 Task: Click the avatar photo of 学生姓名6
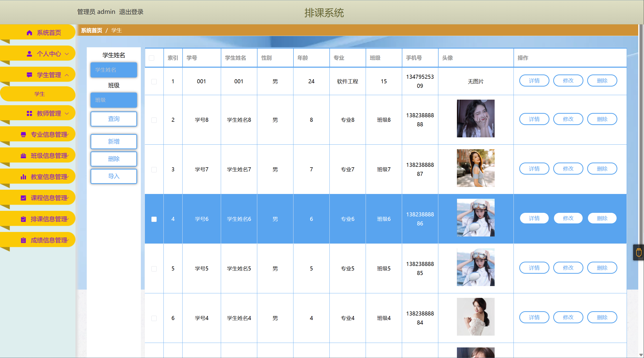pos(476,218)
